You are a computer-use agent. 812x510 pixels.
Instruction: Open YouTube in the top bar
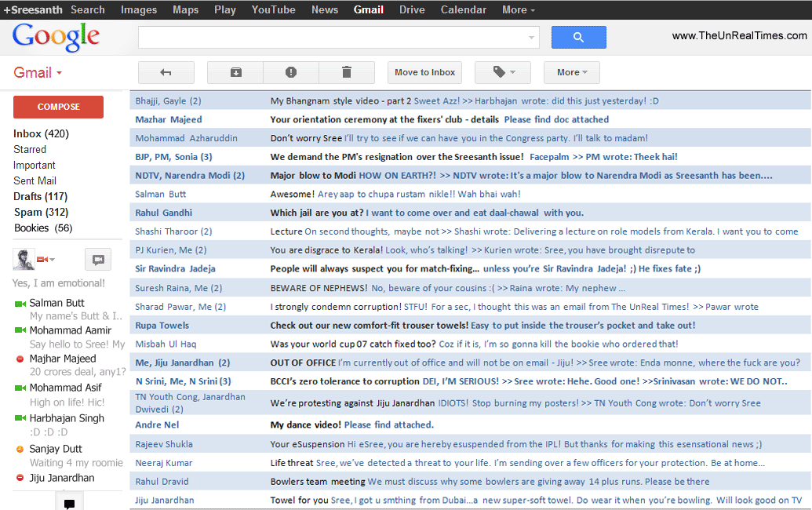[274, 10]
